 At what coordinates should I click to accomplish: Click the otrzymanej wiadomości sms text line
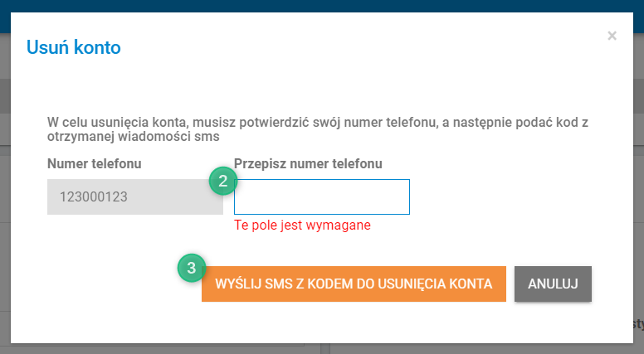point(133,136)
